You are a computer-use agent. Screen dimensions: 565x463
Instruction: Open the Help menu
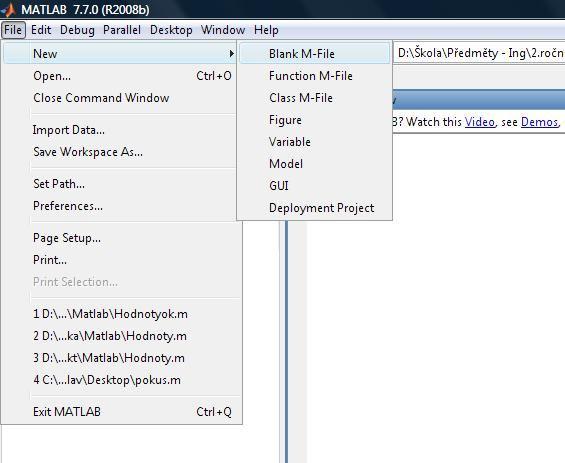[266, 30]
